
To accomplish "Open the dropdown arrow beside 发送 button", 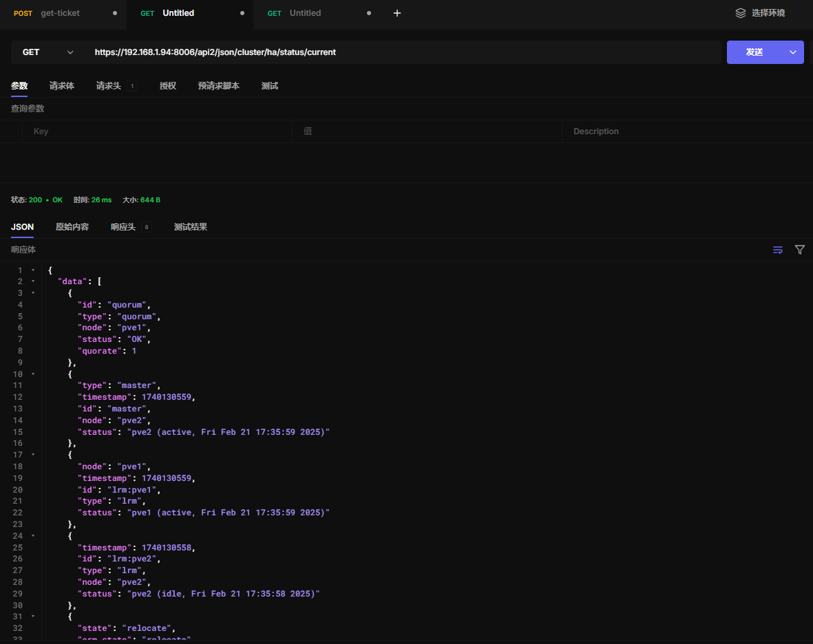I will click(x=792, y=52).
